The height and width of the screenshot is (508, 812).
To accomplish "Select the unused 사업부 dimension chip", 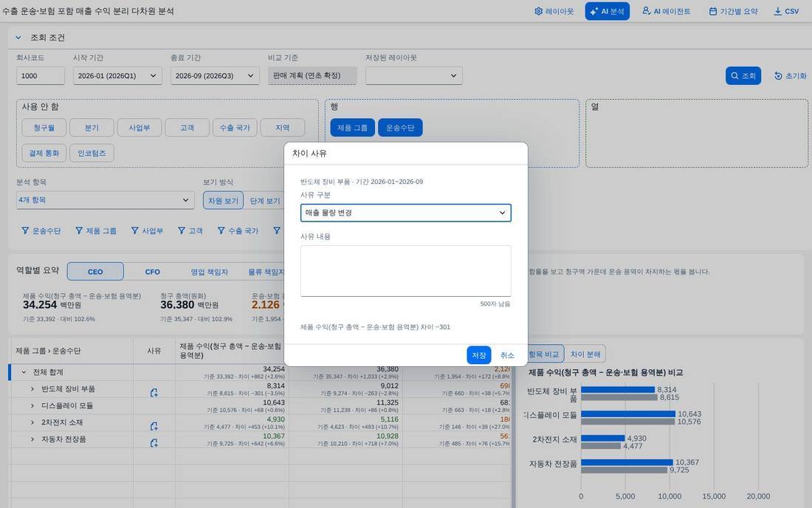I will [140, 128].
